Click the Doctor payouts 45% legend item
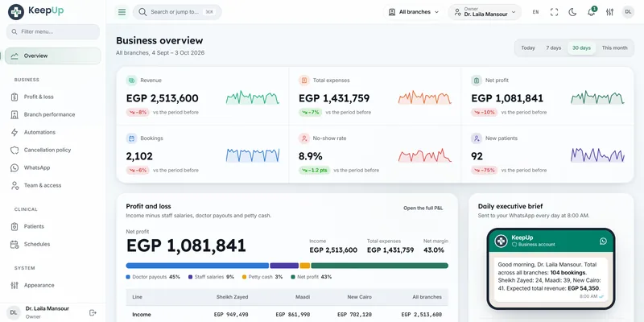 coord(153,277)
